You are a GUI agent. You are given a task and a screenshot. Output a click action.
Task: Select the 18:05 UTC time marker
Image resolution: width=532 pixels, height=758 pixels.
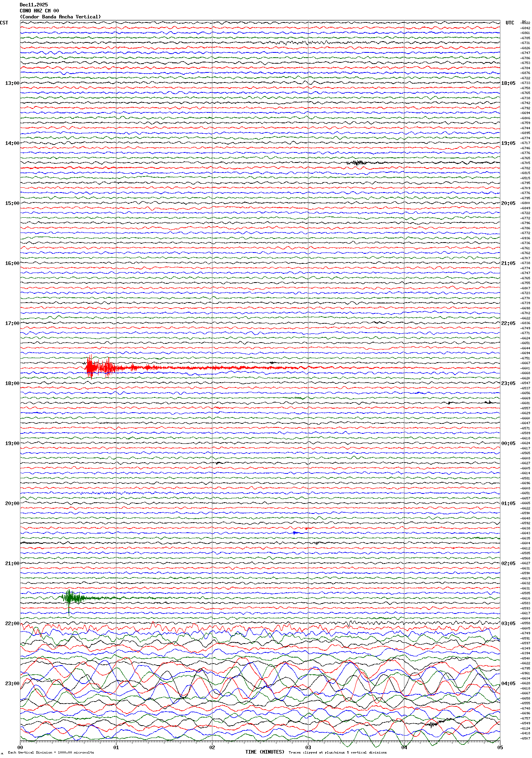[508, 83]
